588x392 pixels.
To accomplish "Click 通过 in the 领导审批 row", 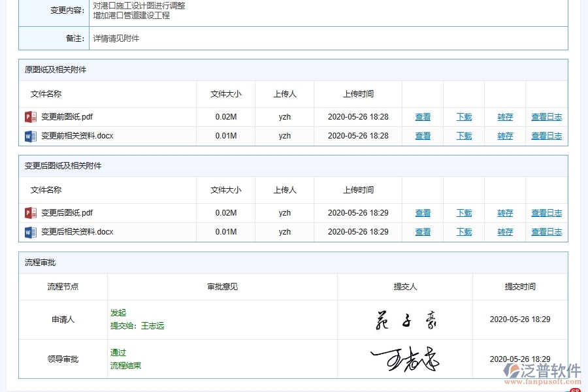I will pyautogui.click(x=118, y=352).
